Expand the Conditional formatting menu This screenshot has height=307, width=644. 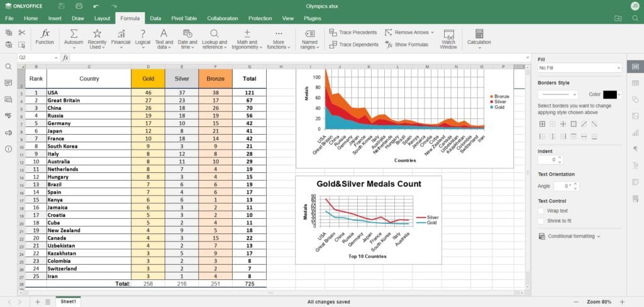coord(569,237)
